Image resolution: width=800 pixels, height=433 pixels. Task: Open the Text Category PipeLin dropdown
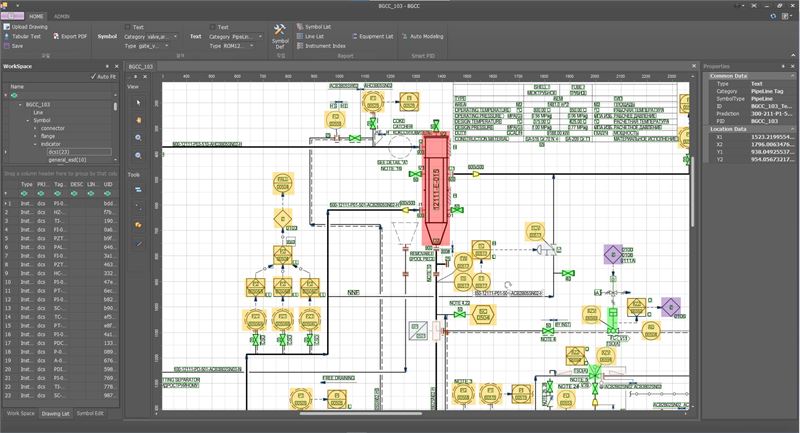(x=260, y=37)
